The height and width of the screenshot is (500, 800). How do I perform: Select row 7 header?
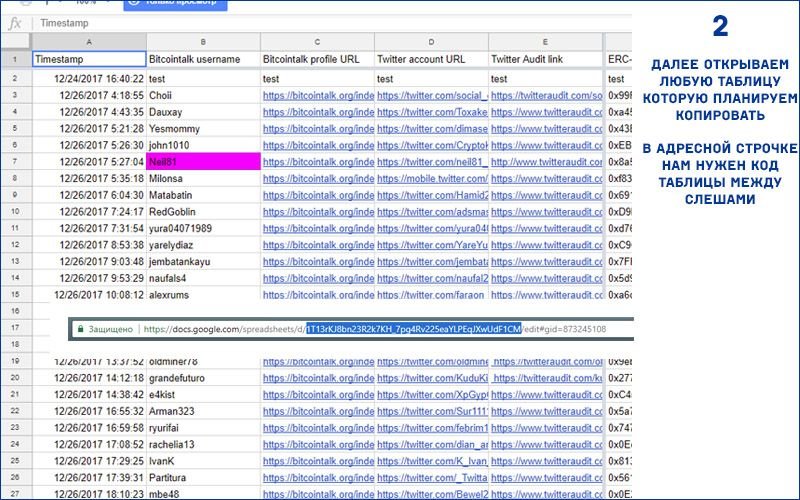point(15,162)
